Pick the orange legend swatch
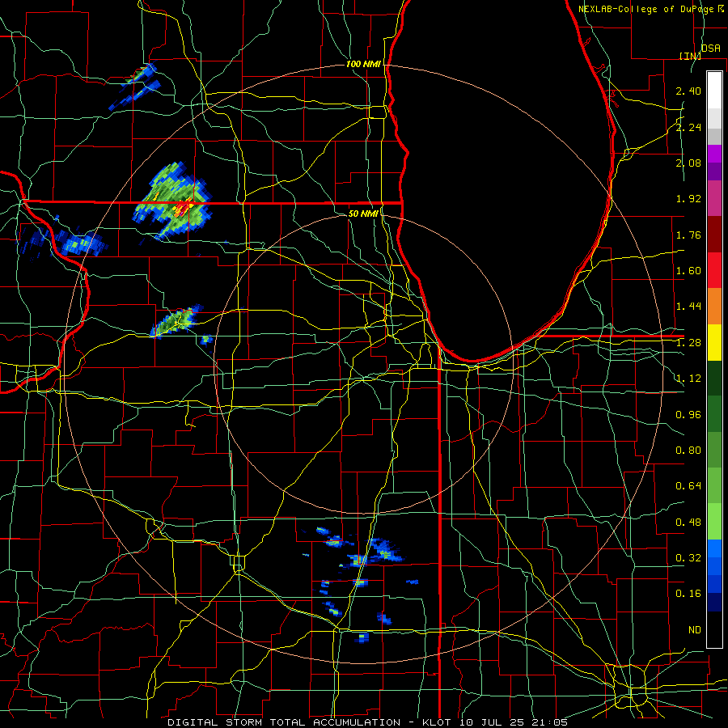728x728 pixels. coord(714,307)
